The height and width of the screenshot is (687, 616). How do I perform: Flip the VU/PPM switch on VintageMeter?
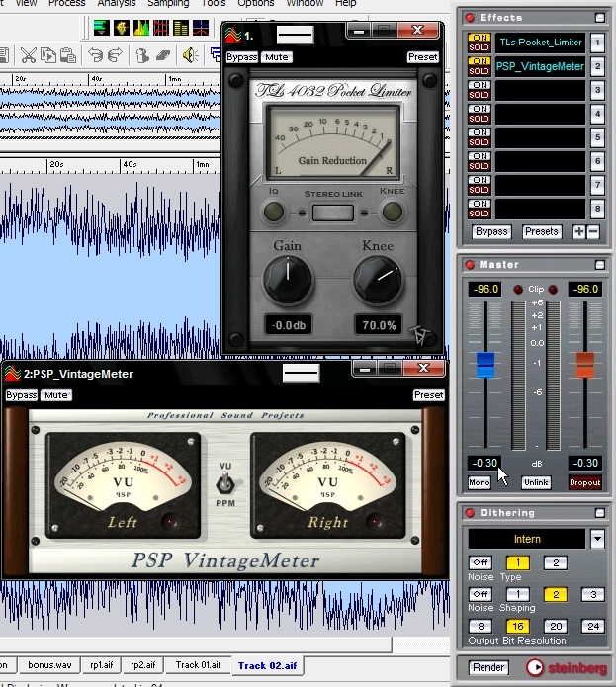(x=225, y=484)
